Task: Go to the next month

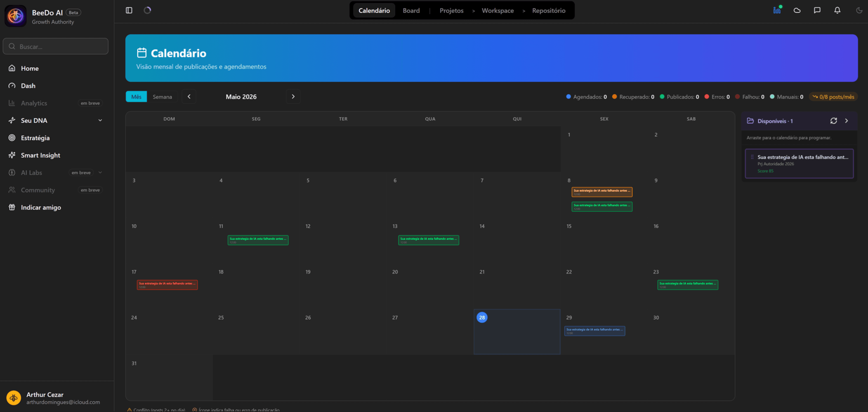Action: (x=293, y=96)
